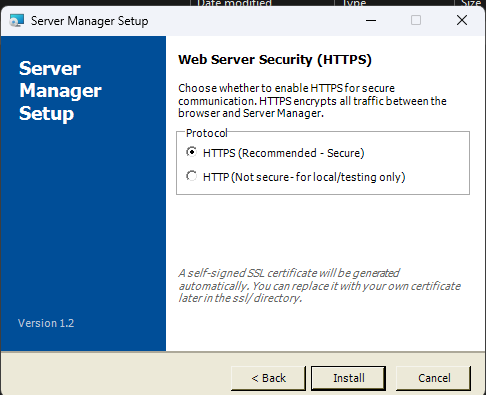
Task: Cancel the Server Manager setup
Action: tap(434, 378)
